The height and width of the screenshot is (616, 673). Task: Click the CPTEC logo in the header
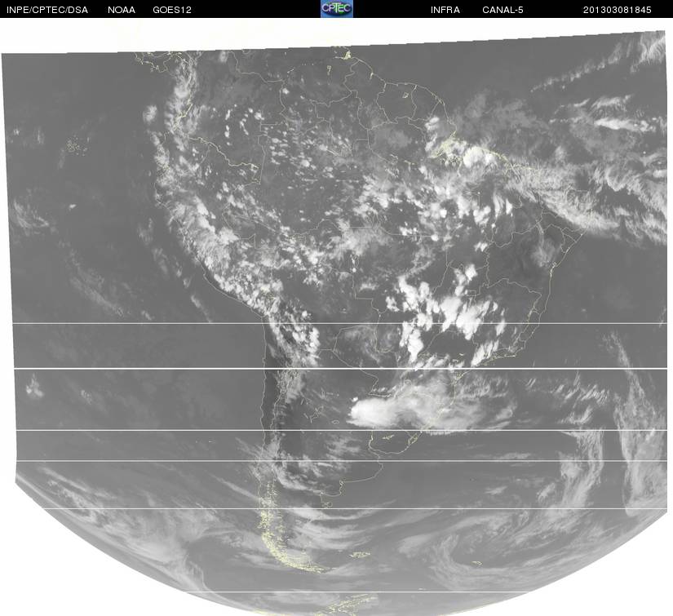click(x=336, y=9)
